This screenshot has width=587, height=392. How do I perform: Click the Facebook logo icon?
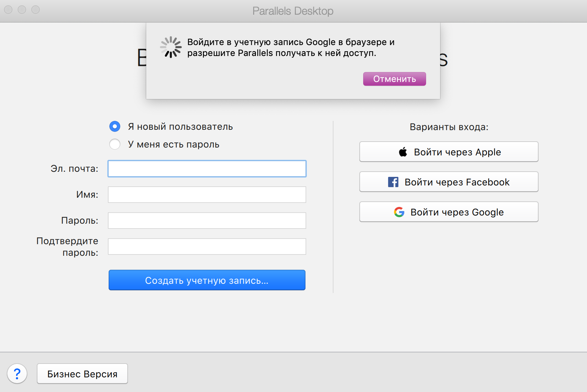[x=393, y=182]
